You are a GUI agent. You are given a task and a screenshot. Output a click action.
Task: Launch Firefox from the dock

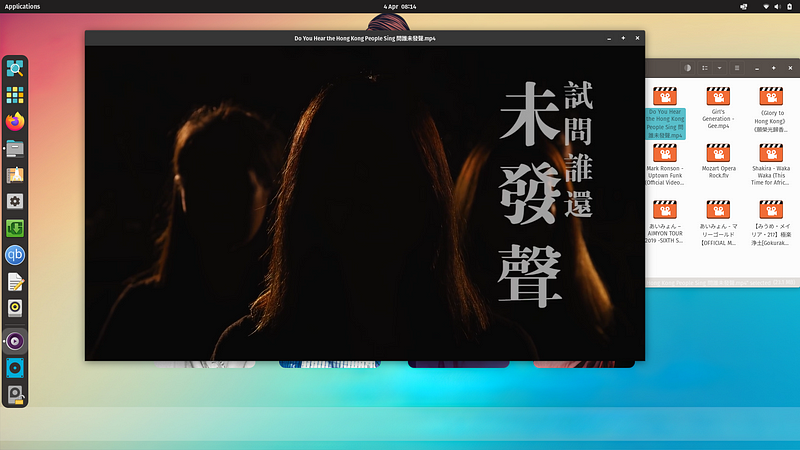click(15, 121)
